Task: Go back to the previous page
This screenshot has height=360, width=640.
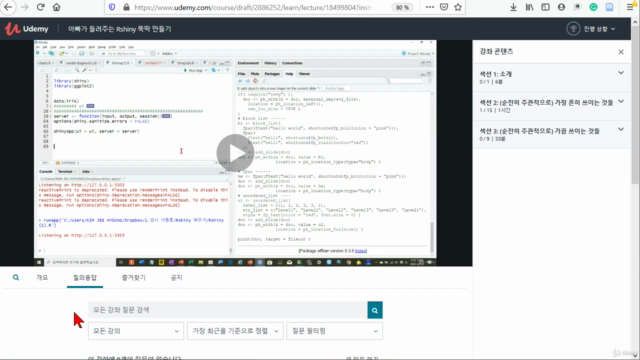Action: 8,7
